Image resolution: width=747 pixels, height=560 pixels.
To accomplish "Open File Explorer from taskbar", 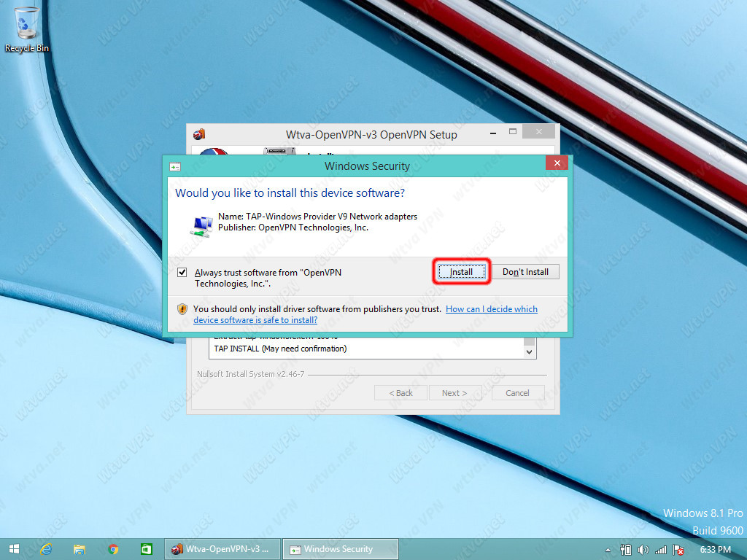I will coord(79,549).
